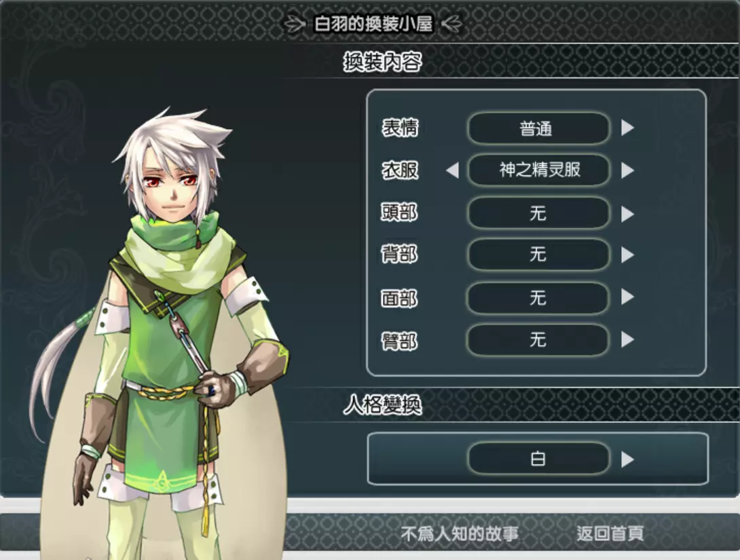Select the 頭部 value box showing 无

click(x=538, y=213)
